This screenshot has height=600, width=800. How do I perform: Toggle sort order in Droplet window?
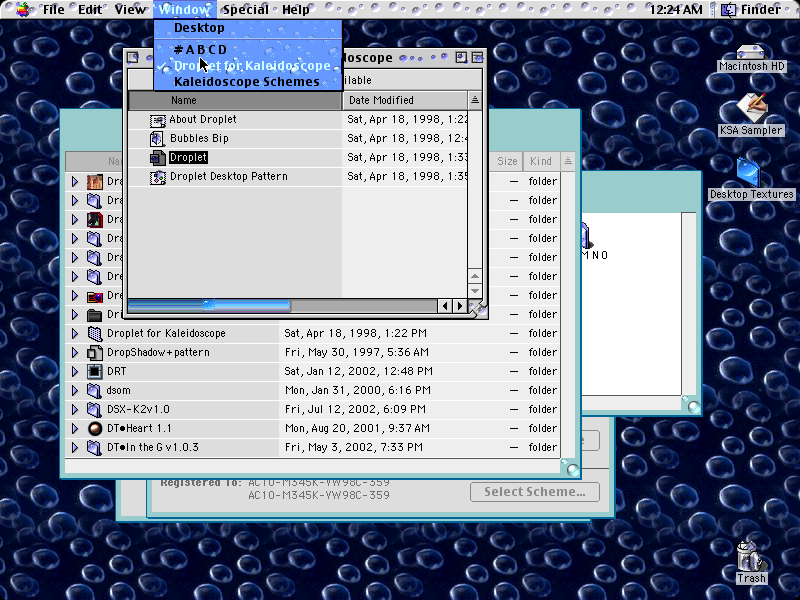click(474, 101)
